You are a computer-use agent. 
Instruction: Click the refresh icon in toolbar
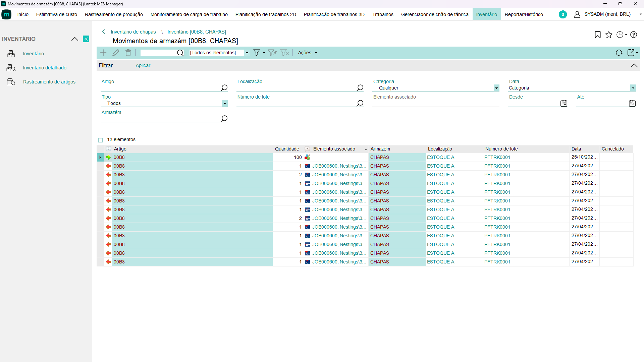tap(619, 53)
